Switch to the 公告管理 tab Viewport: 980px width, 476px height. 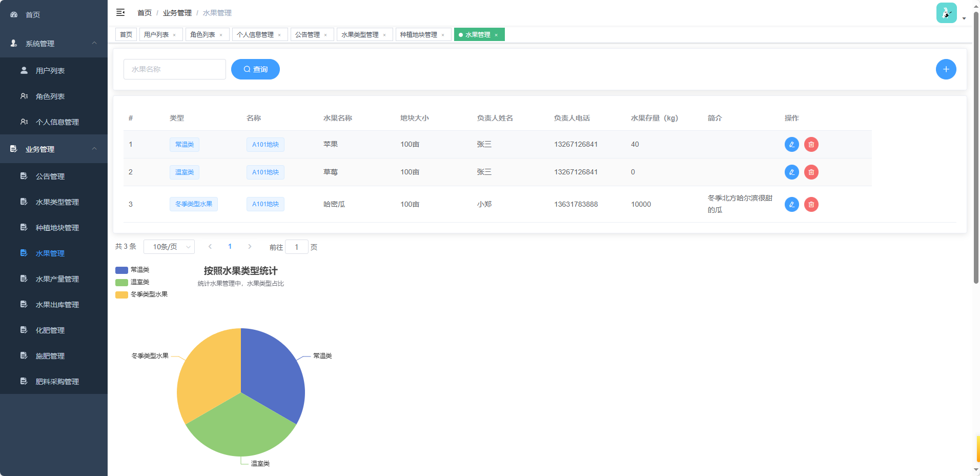[x=308, y=34]
